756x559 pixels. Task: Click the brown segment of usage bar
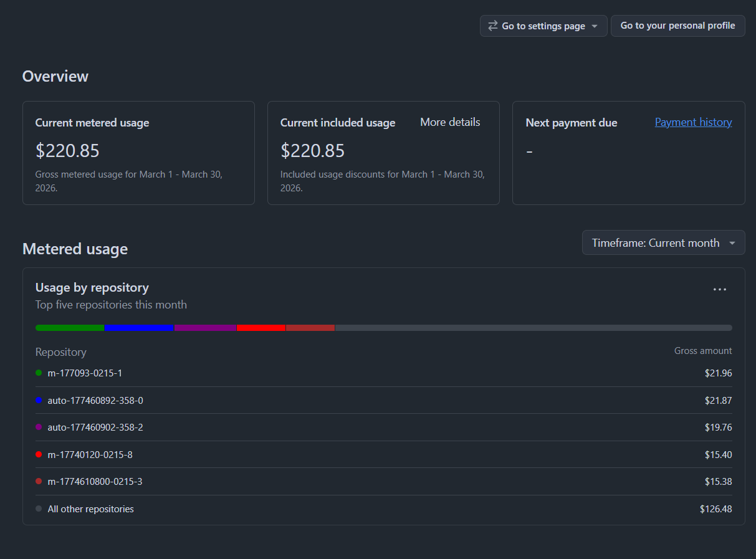310,328
